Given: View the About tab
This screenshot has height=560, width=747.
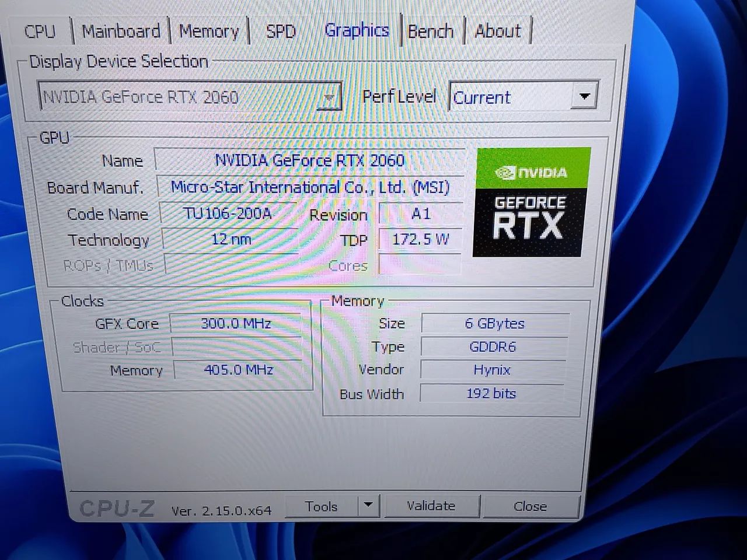Looking at the screenshot, I should click(x=497, y=31).
